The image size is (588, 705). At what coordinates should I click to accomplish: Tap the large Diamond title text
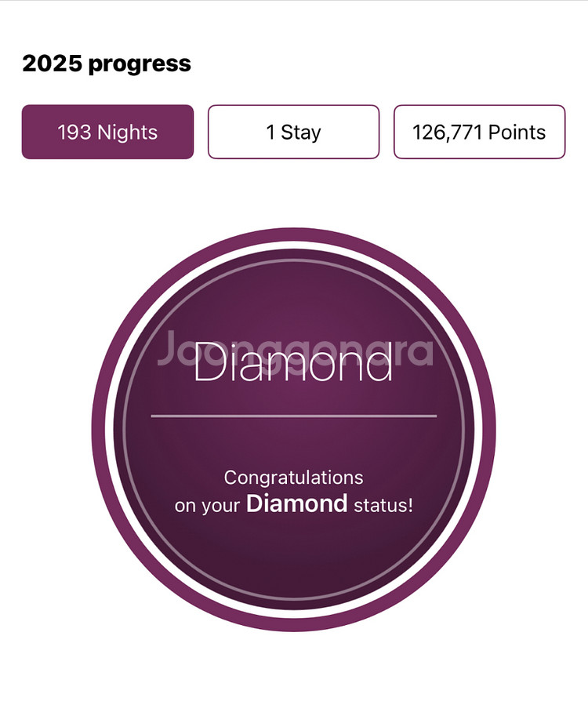tap(293, 363)
